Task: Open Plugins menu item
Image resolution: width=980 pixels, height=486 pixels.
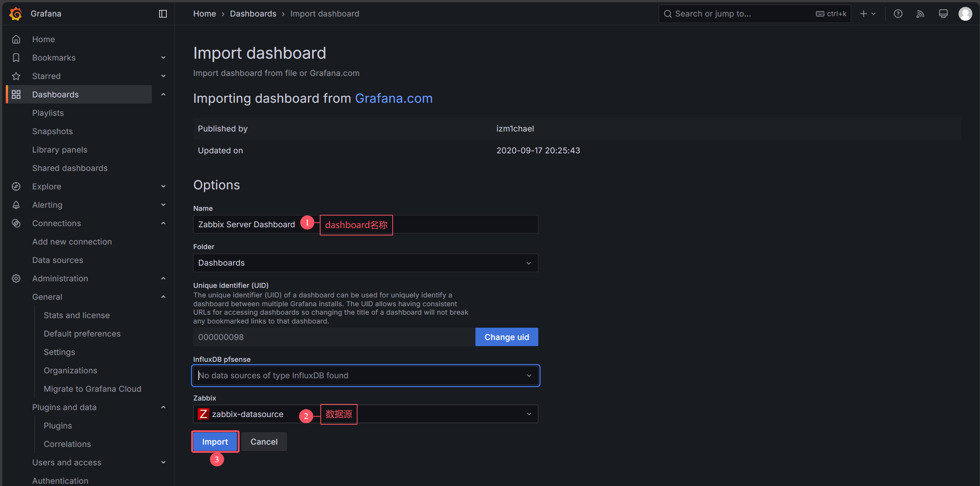Action: 58,425
